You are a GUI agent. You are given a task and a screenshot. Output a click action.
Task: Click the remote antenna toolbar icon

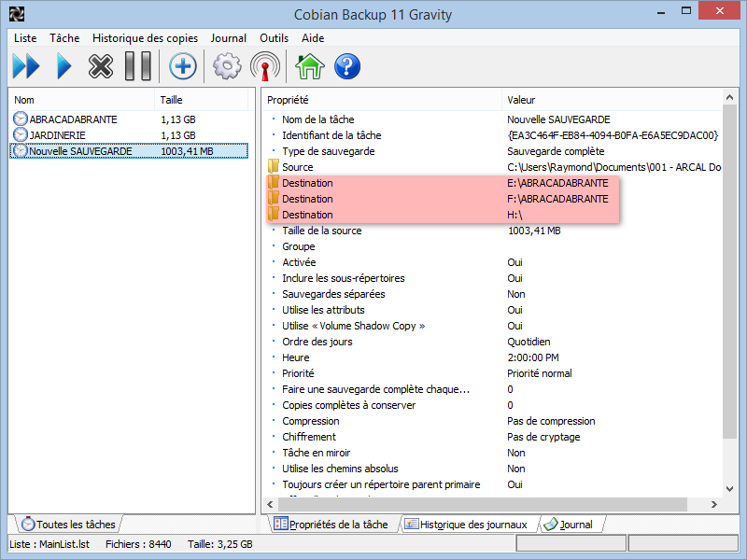[265, 66]
